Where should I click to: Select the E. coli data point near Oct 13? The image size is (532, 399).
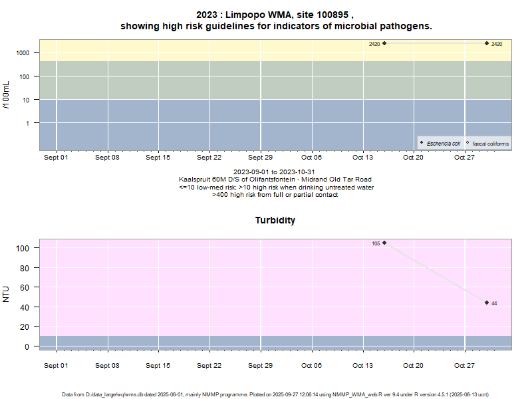384,43
